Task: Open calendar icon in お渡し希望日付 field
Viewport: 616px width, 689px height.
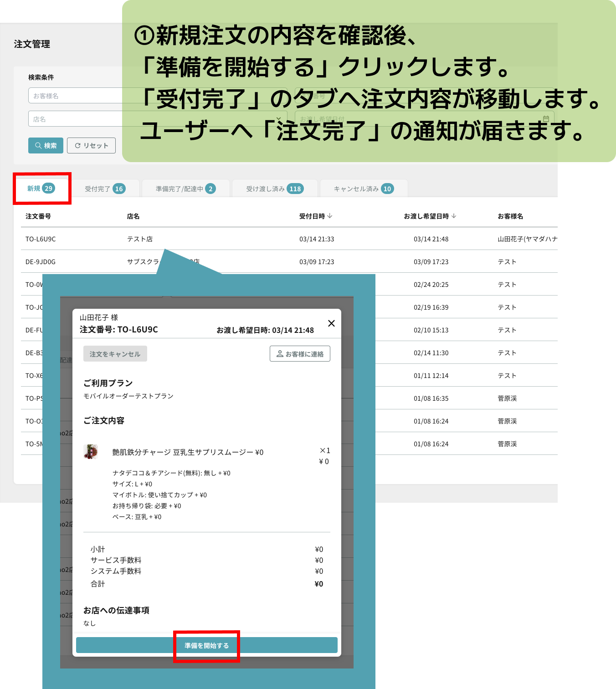Action: pos(546,118)
